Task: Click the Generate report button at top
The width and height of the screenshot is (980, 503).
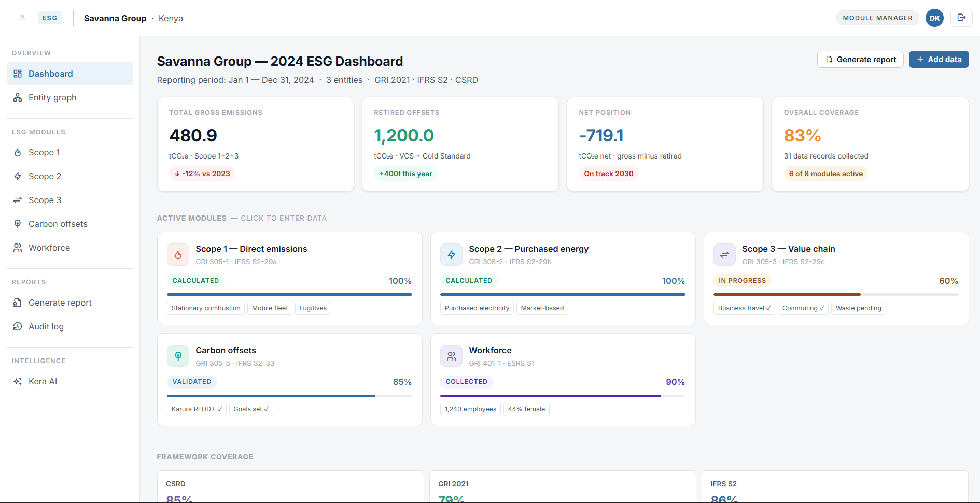Action: pos(860,59)
